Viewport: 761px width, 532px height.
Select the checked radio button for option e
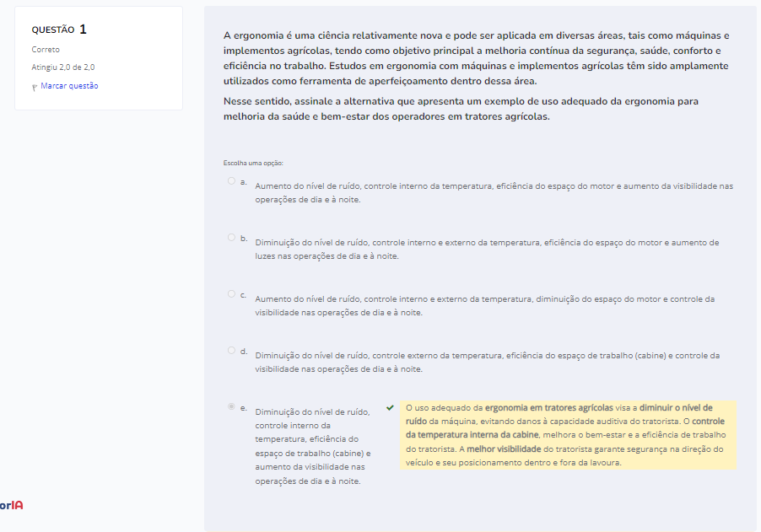(x=231, y=407)
